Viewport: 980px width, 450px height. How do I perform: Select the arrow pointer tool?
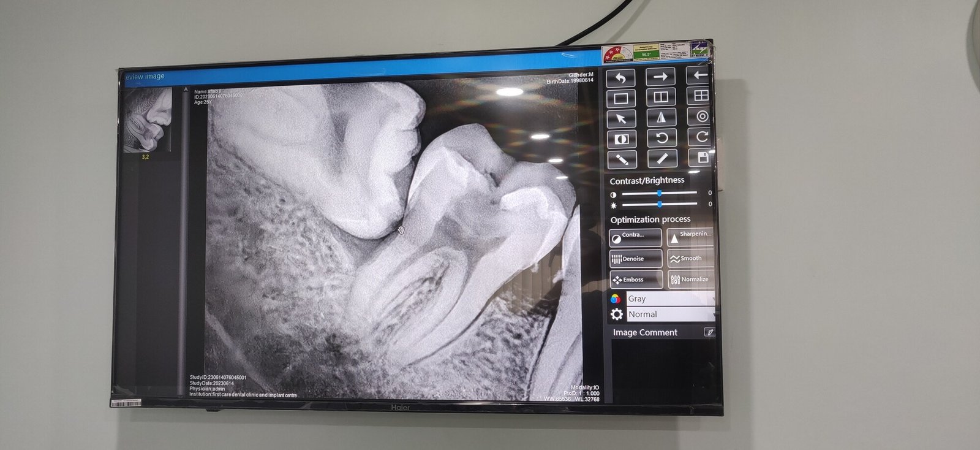pyautogui.click(x=621, y=119)
